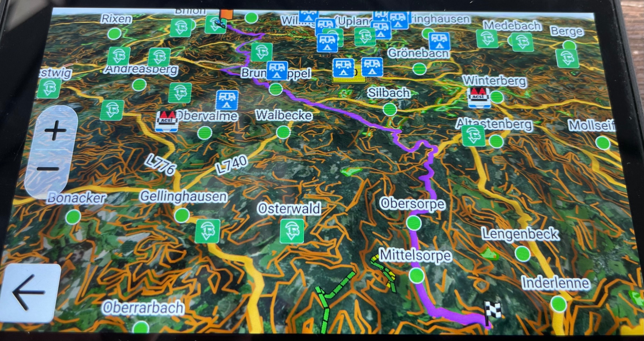
Task: Tap the L740 road label
Action: click(231, 165)
